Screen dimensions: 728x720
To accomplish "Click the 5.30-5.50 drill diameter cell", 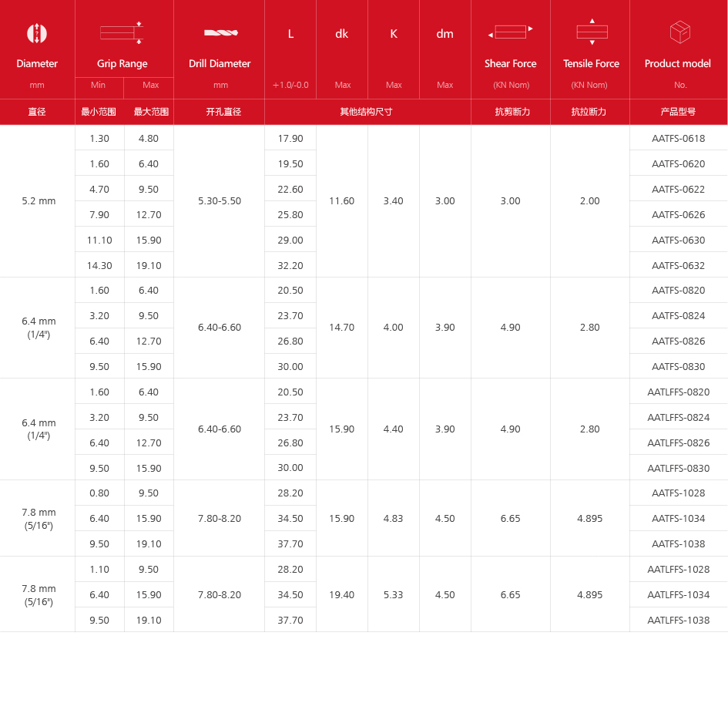I will tap(220, 201).
